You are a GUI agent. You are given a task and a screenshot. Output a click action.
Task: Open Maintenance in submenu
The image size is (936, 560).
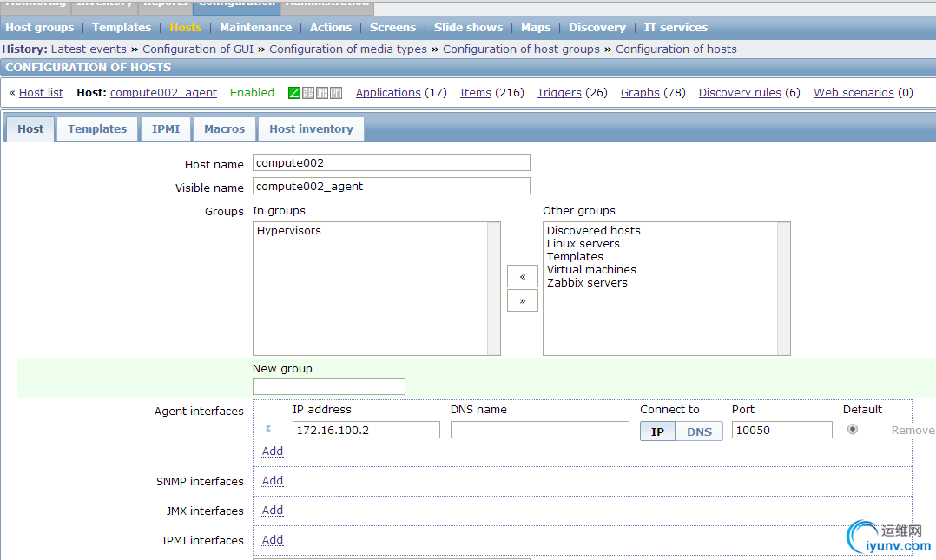(x=255, y=28)
